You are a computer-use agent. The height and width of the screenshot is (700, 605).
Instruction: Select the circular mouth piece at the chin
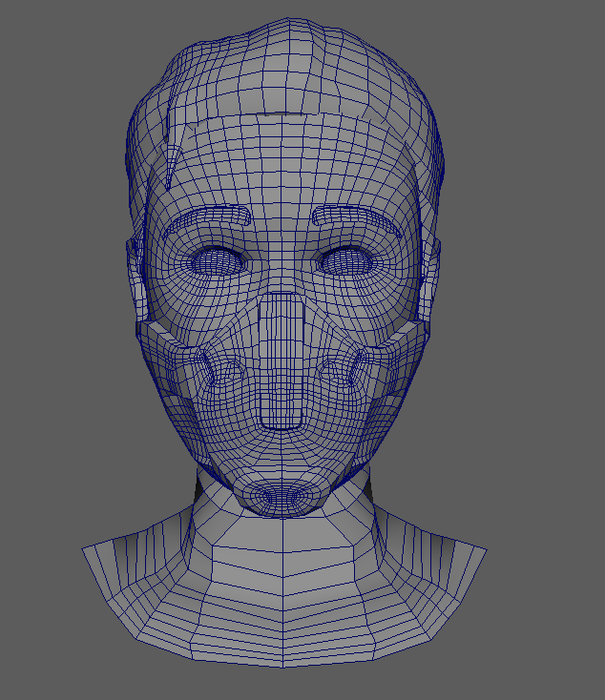(x=282, y=495)
